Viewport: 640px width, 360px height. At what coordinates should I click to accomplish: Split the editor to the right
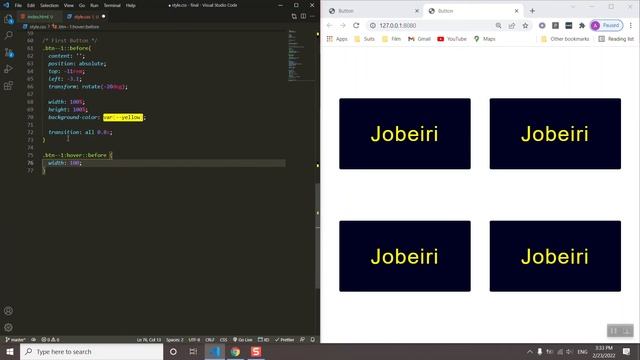point(303,16)
